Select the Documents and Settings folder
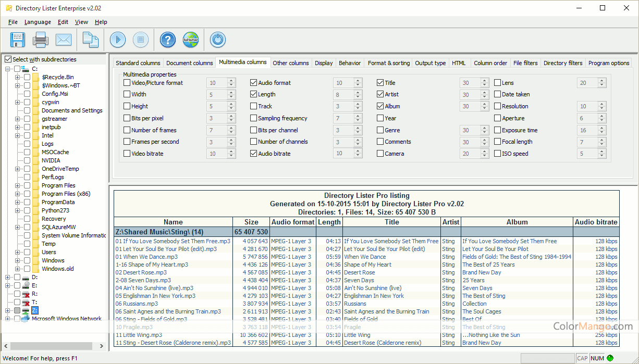The height and width of the screenshot is (364, 639). click(x=72, y=110)
